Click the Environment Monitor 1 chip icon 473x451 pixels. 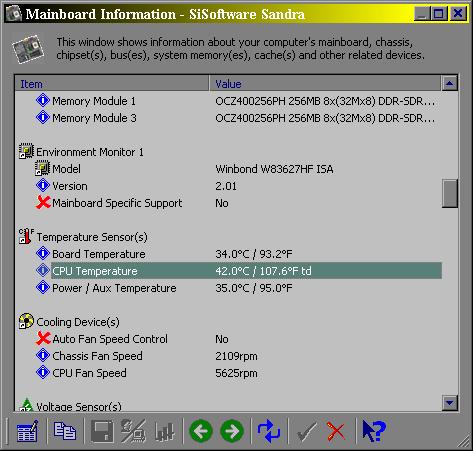click(26, 151)
